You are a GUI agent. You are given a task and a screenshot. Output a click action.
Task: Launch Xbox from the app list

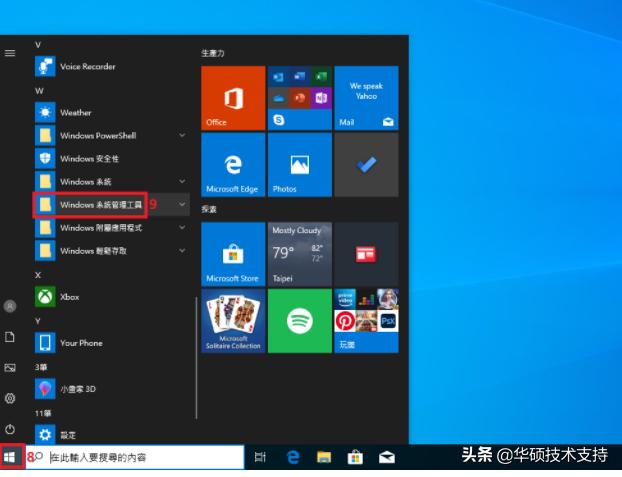[x=112, y=297]
